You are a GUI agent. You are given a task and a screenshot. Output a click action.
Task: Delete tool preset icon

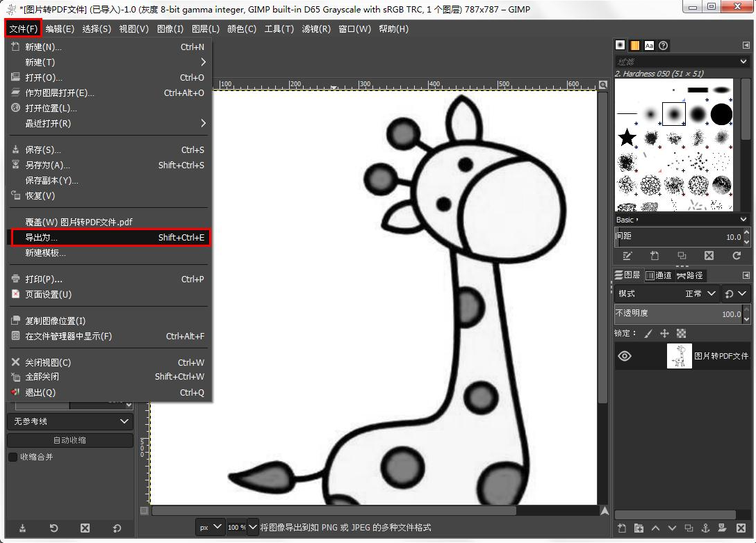85,528
